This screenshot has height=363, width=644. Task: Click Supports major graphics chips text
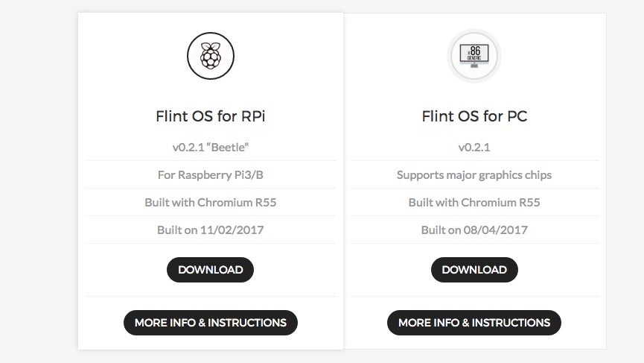coord(474,174)
